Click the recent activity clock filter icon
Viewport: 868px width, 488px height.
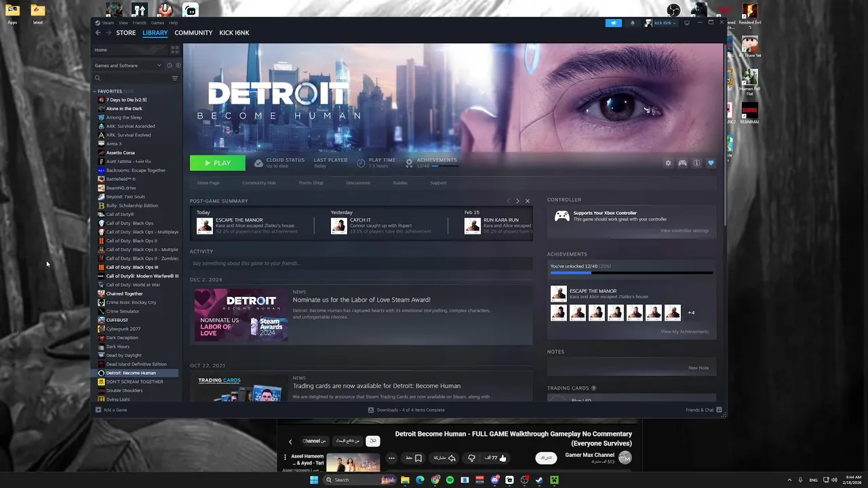coord(170,65)
